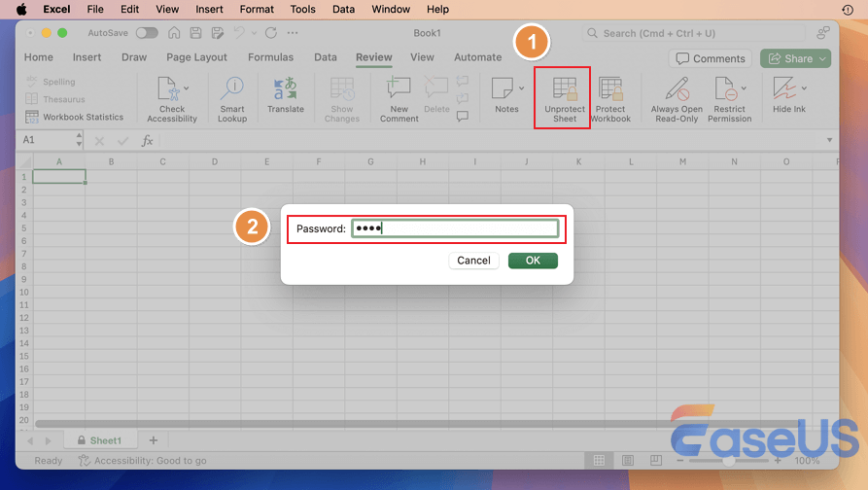868x490 pixels.
Task: Toggle the AutoSave switch
Action: pyautogui.click(x=147, y=33)
